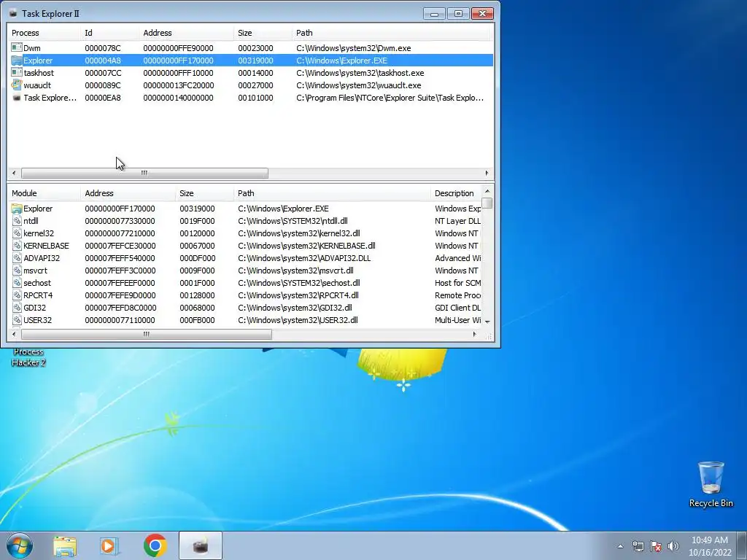
Task: Click Task Explorer taskbar button
Action: pyautogui.click(x=201, y=545)
